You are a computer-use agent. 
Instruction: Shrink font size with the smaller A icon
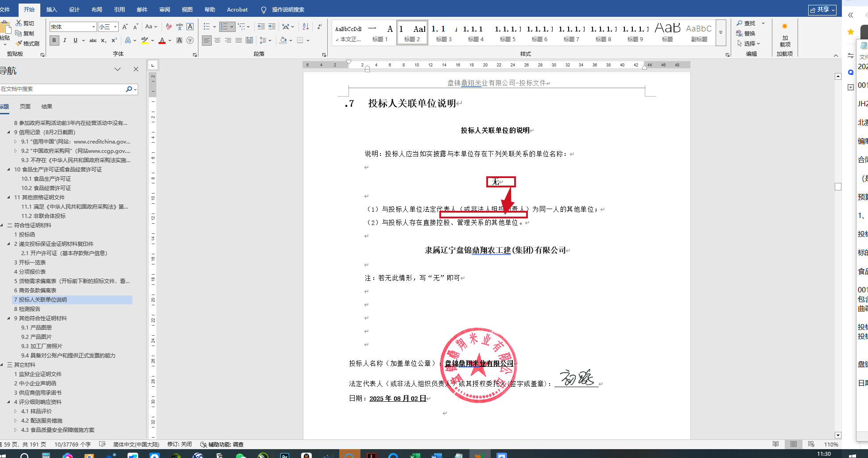(x=136, y=27)
